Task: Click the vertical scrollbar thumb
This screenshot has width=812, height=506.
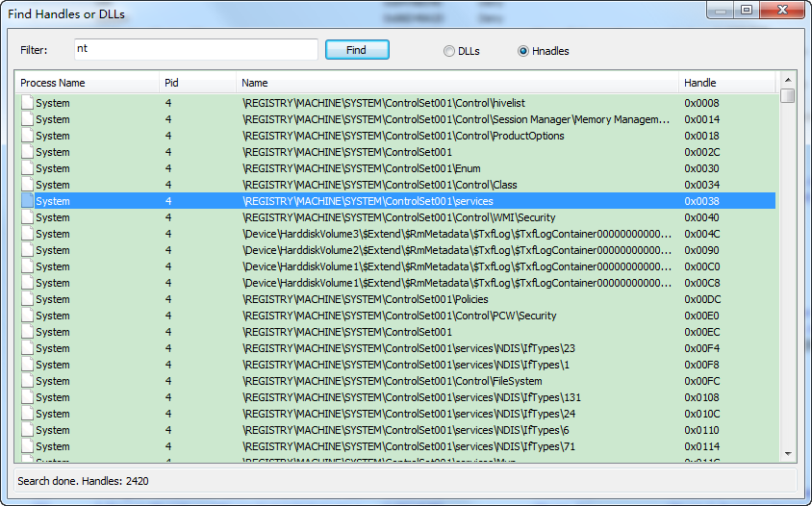Action: coord(788,96)
